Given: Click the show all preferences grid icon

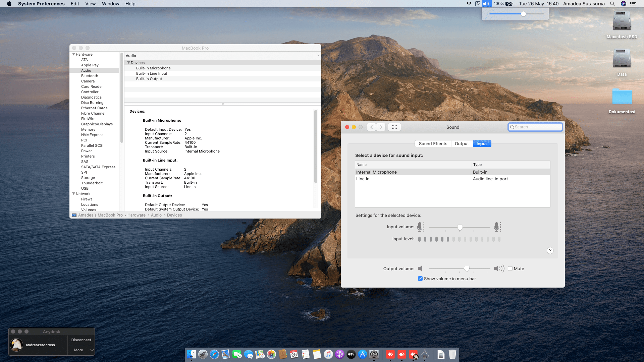Looking at the screenshot, I should pos(394,127).
